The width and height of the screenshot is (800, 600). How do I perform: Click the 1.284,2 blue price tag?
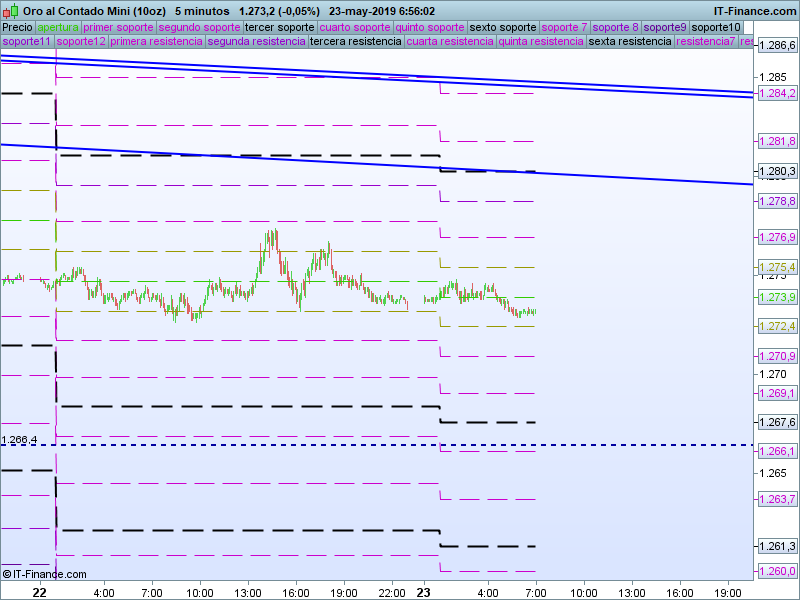(x=778, y=93)
